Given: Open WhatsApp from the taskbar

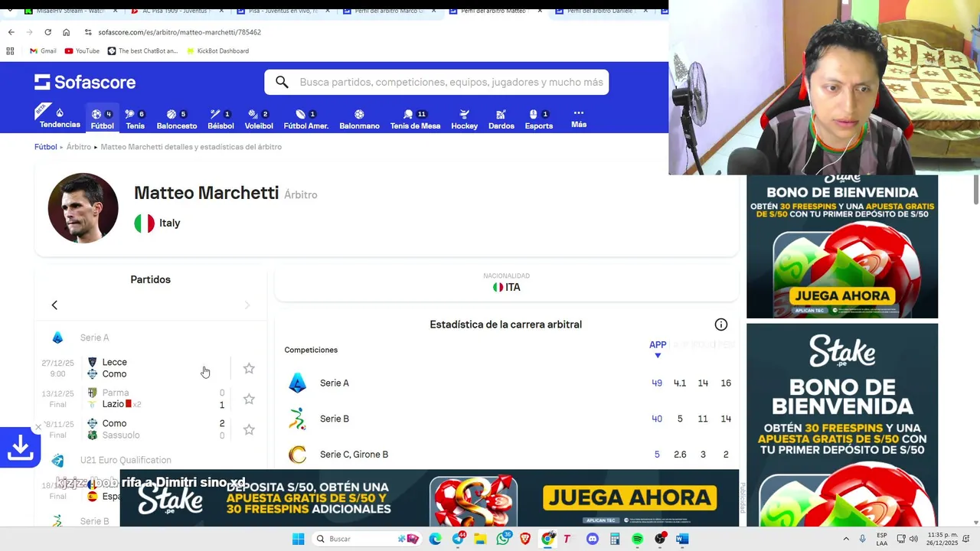Looking at the screenshot, I should [503, 539].
